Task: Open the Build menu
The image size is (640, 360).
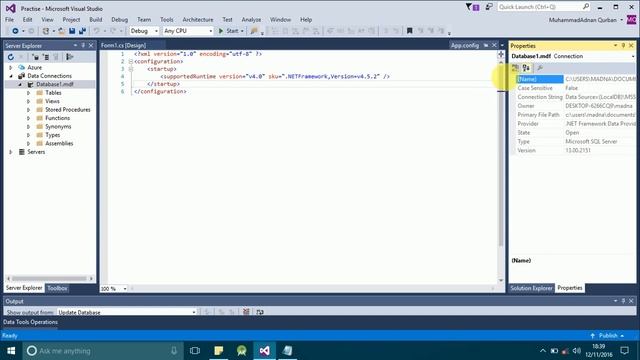Action: (x=96, y=20)
